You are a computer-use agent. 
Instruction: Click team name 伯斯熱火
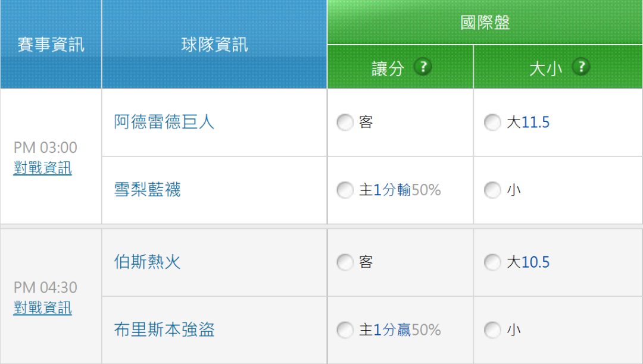click(147, 262)
